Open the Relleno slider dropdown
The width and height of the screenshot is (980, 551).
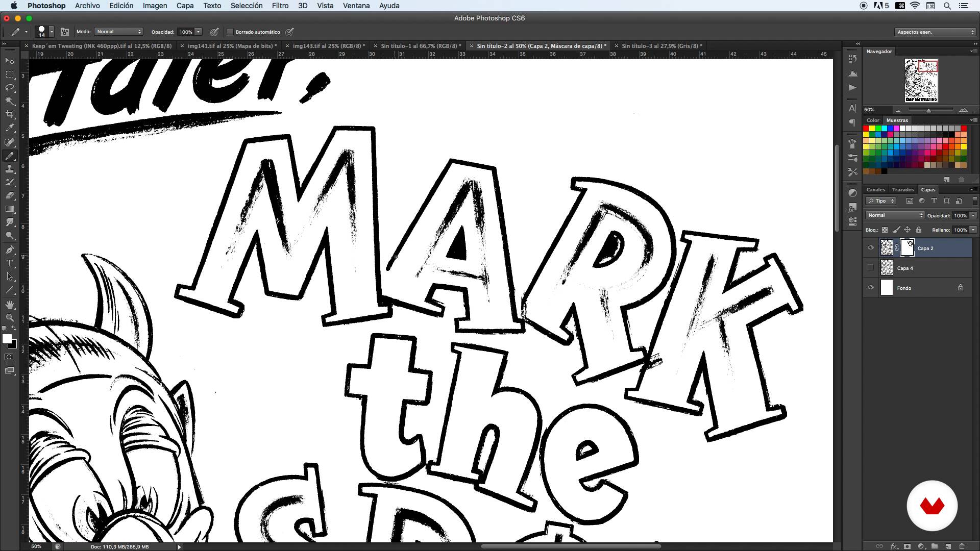[x=973, y=230]
